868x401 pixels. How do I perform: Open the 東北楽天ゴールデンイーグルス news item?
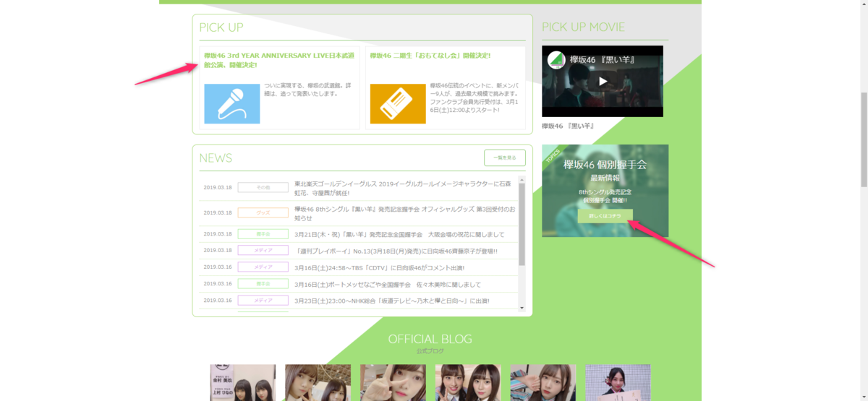(403, 189)
